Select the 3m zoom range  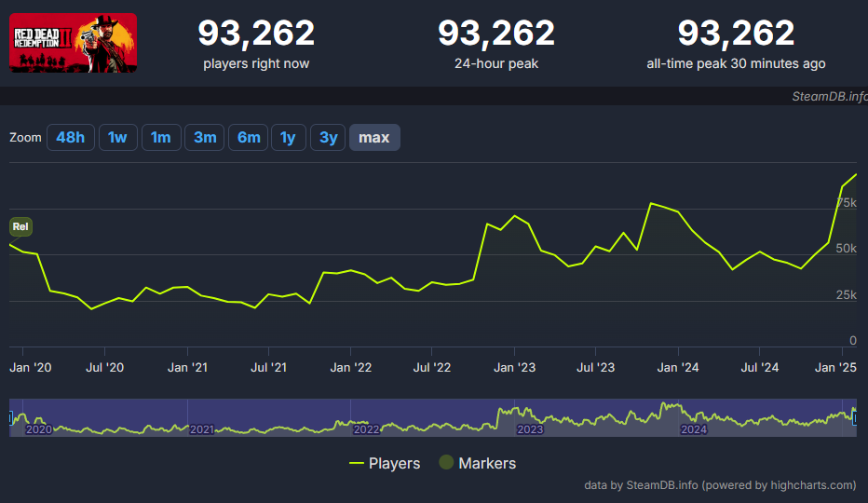coord(204,137)
